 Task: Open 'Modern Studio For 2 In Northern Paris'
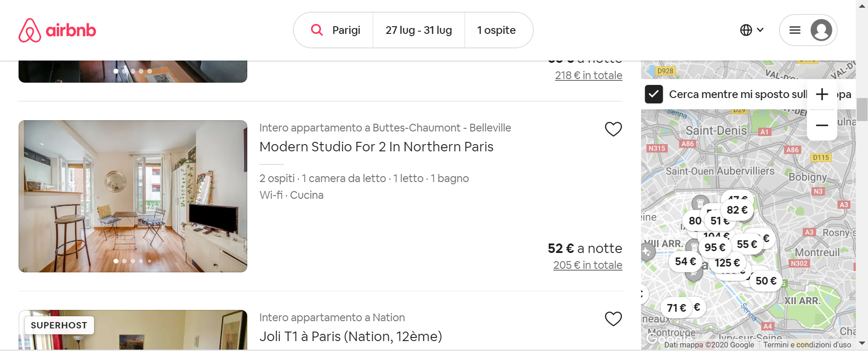376,147
